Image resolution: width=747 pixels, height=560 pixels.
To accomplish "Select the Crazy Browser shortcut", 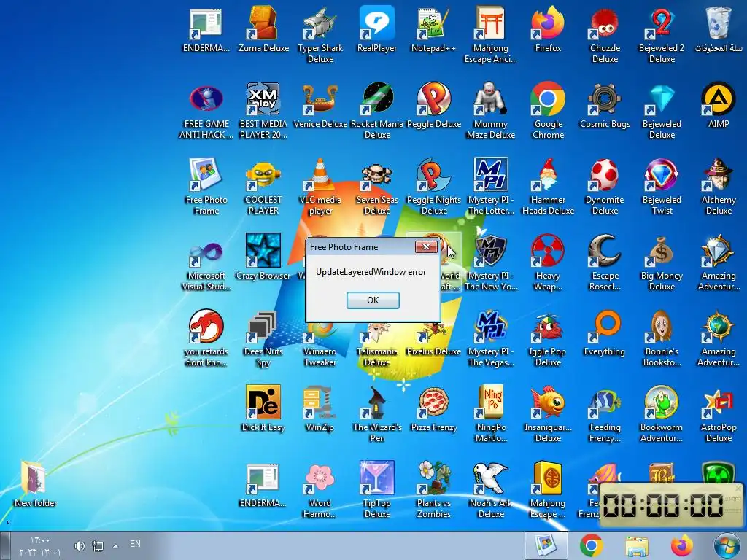I will point(263,257).
